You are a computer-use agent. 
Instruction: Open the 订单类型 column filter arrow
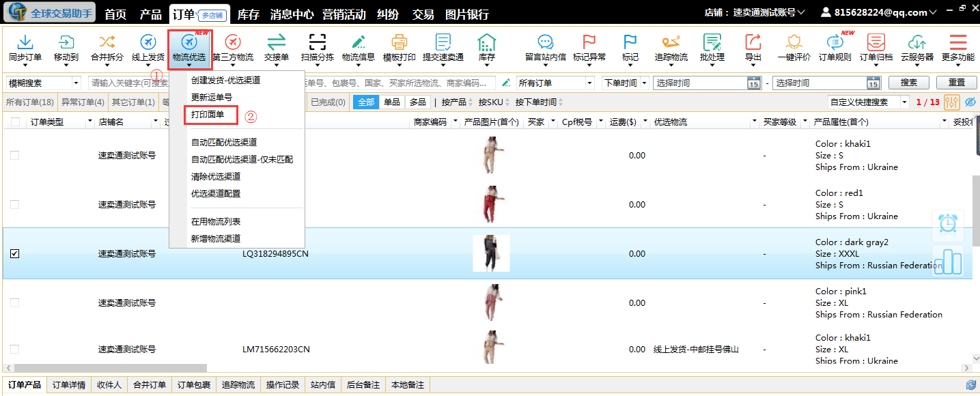[x=89, y=122]
